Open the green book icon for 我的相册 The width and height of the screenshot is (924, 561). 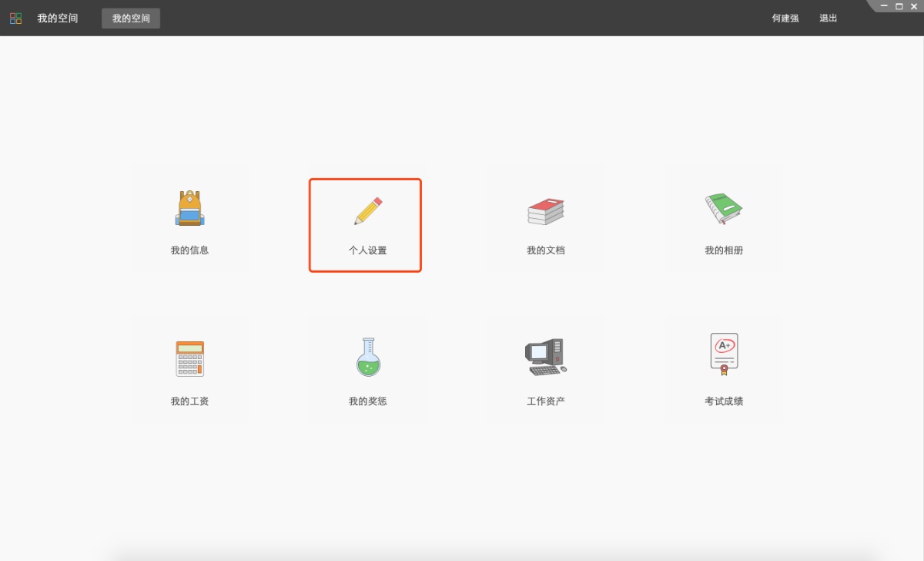[723, 209]
